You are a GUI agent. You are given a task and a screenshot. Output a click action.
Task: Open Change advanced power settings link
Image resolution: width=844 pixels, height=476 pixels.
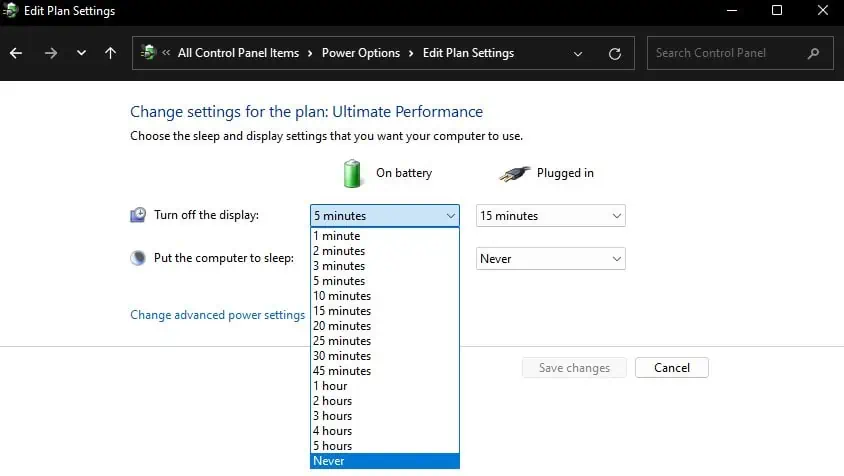(x=217, y=315)
